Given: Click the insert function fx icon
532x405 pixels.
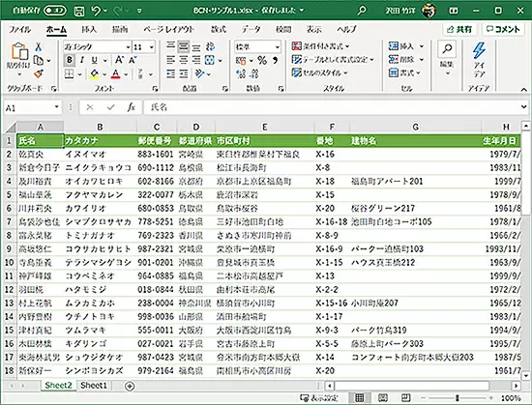Looking at the screenshot, I should point(131,107).
